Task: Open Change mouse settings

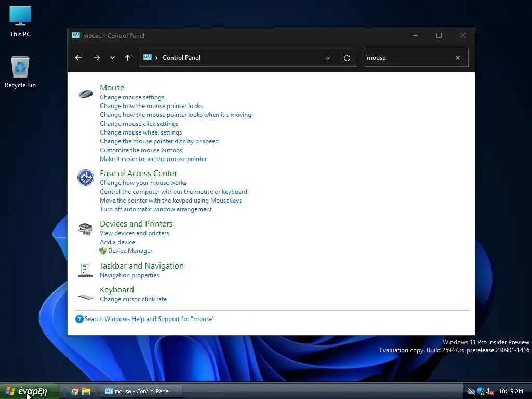Action: pos(132,97)
